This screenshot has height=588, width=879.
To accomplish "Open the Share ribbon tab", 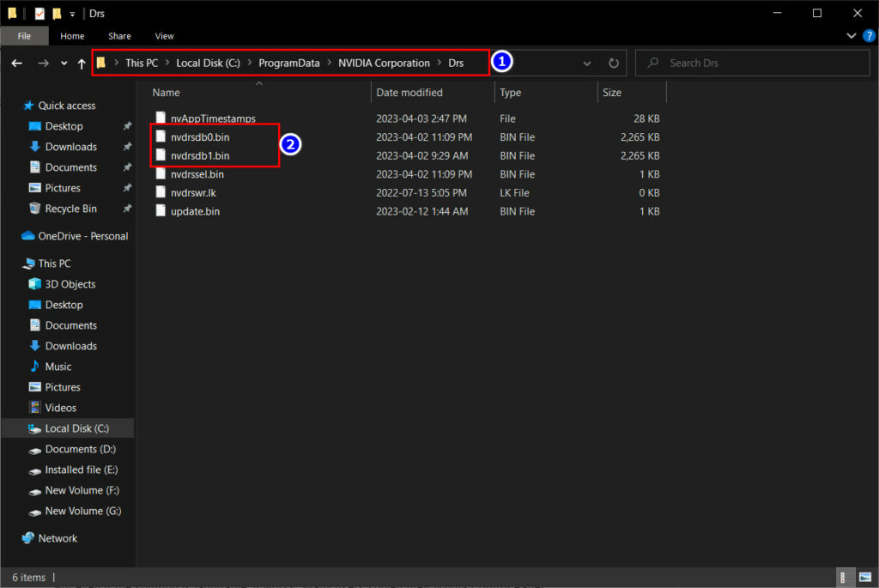I will coord(119,36).
